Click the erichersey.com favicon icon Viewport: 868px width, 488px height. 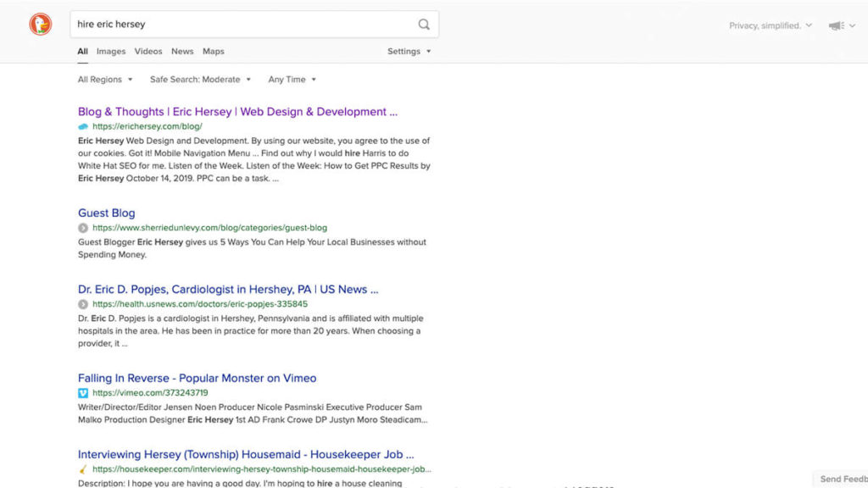[x=83, y=126]
